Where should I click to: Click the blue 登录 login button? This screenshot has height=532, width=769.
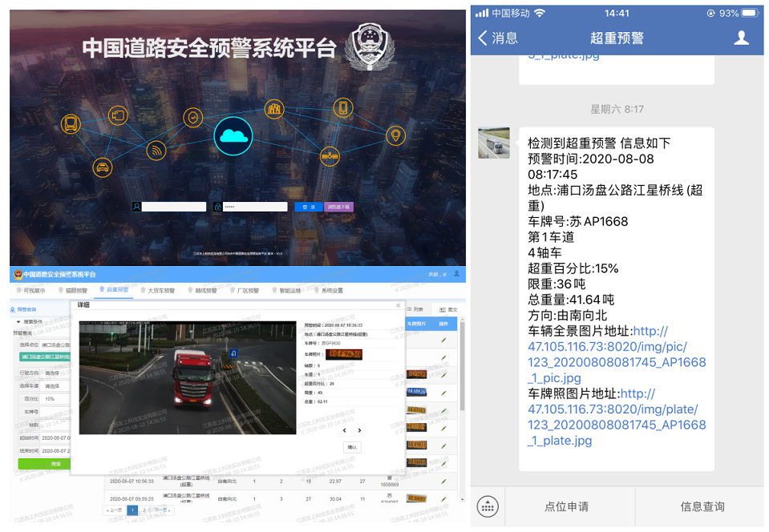(x=309, y=207)
